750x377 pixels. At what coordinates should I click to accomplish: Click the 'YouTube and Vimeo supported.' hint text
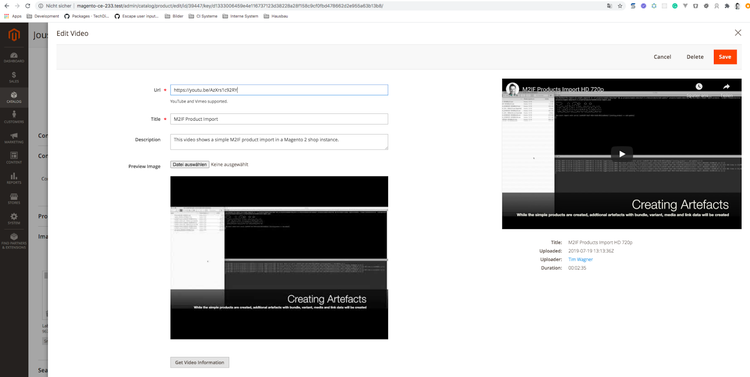199,101
